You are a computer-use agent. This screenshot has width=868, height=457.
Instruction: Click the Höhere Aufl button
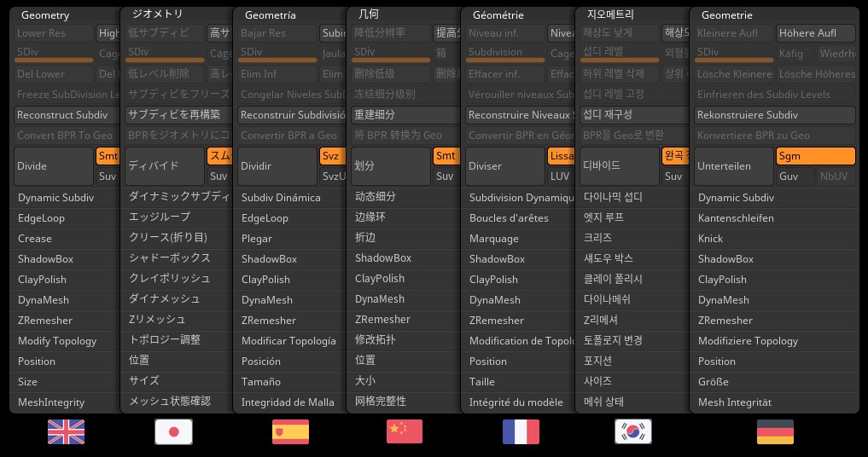(815, 33)
